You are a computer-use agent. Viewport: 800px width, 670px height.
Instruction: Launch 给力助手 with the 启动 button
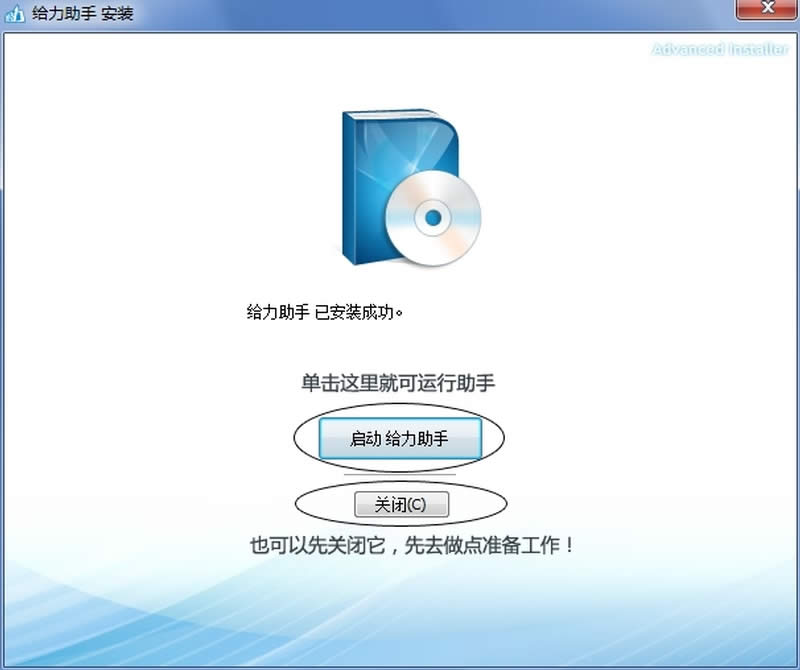(x=400, y=438)
